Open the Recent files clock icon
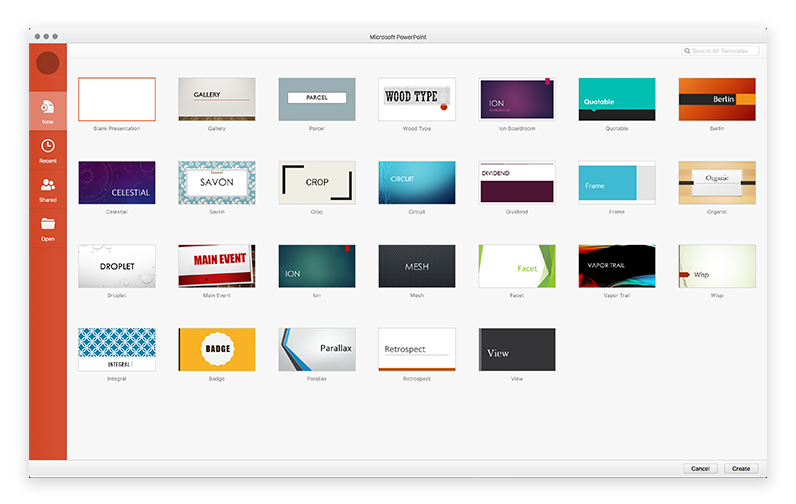The image size is (796, 504). [x=47, y=146]
